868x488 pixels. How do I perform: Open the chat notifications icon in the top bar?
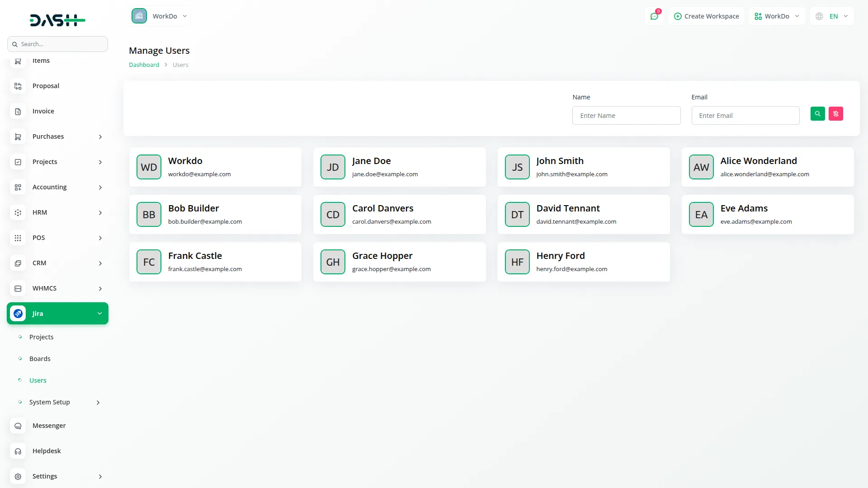pos(654,16)
